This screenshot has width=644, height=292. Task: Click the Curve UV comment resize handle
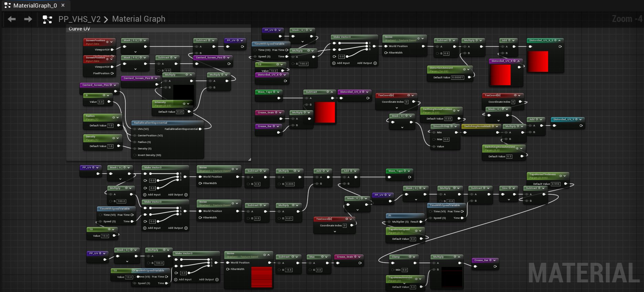coord(249,159)
